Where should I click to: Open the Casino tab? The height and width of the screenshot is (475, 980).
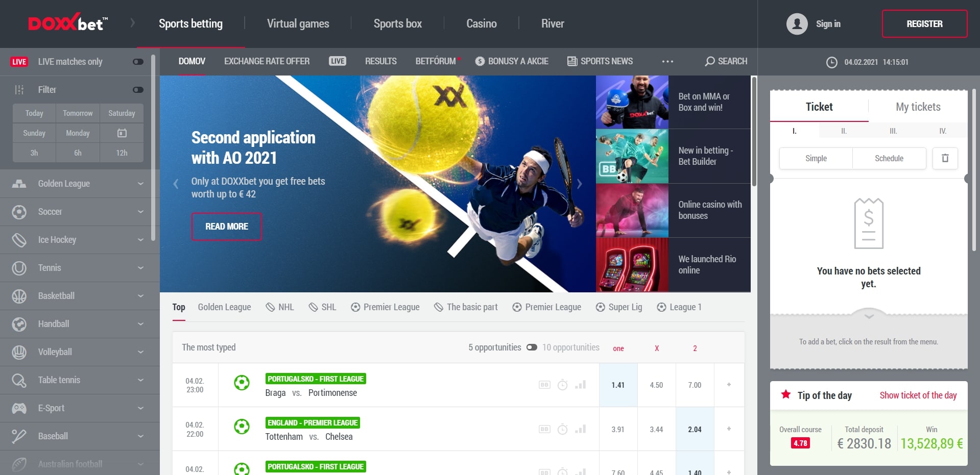(x=482, y=23)
